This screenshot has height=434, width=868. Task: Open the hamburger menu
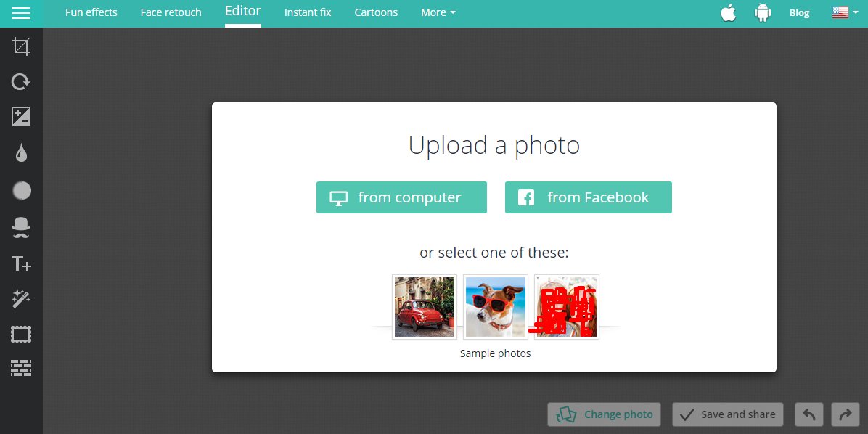point(21,13)
